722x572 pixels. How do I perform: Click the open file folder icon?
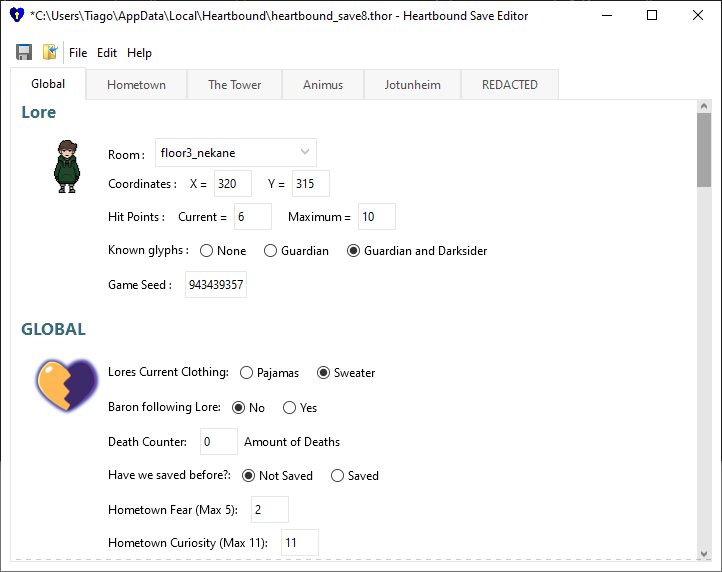pyautogui.click(x=50, y=52)
